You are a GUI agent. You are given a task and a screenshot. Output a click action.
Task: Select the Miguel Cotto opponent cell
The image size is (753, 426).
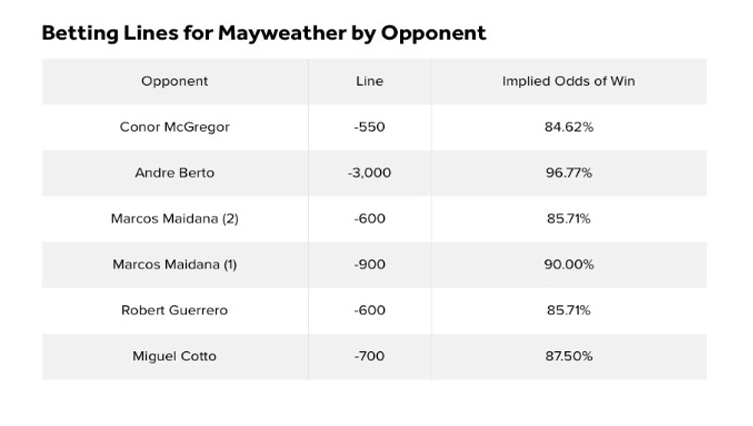pos(175,356)
